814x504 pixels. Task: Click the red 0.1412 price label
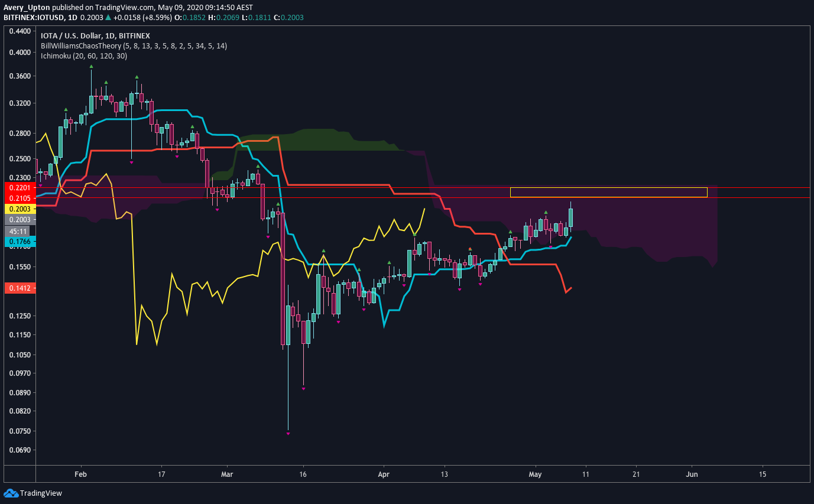point(20,288)
